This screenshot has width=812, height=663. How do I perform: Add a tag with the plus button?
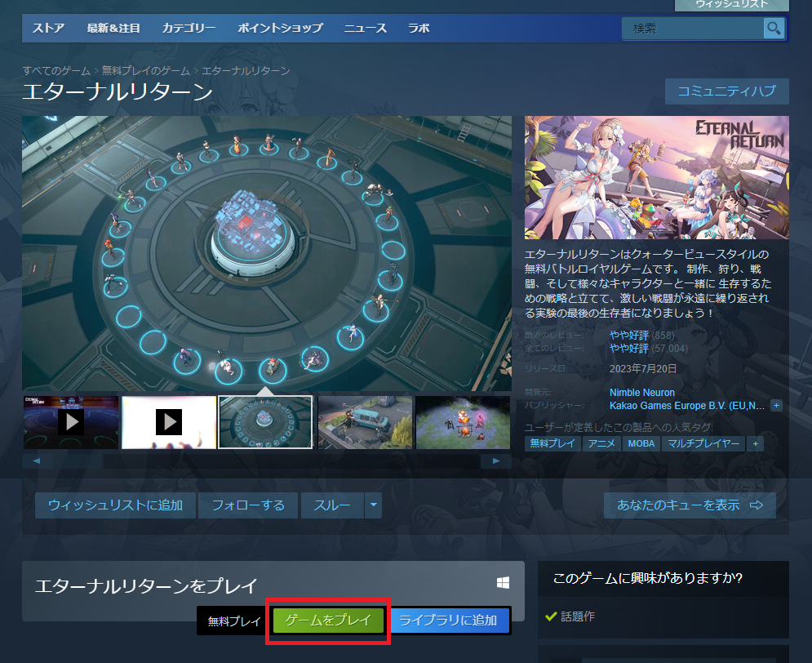click(756, 444)
